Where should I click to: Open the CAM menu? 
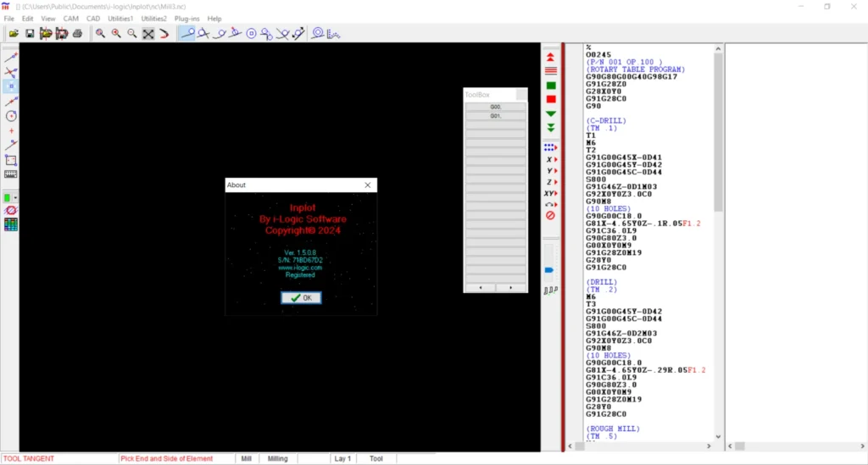(x=71, y=19)
